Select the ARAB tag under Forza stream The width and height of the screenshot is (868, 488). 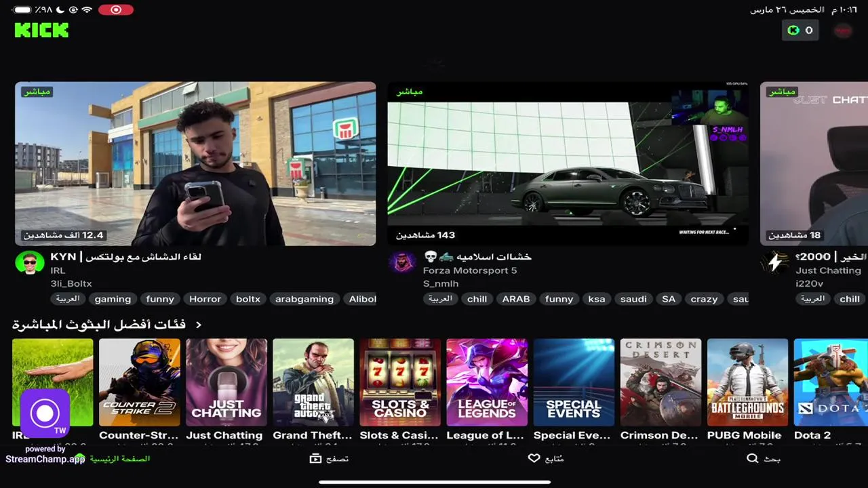point(516,299)
